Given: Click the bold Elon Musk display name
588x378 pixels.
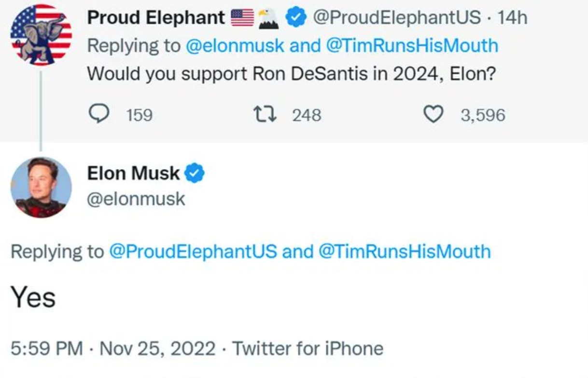Looking at the screenshot, I should 133,173.
